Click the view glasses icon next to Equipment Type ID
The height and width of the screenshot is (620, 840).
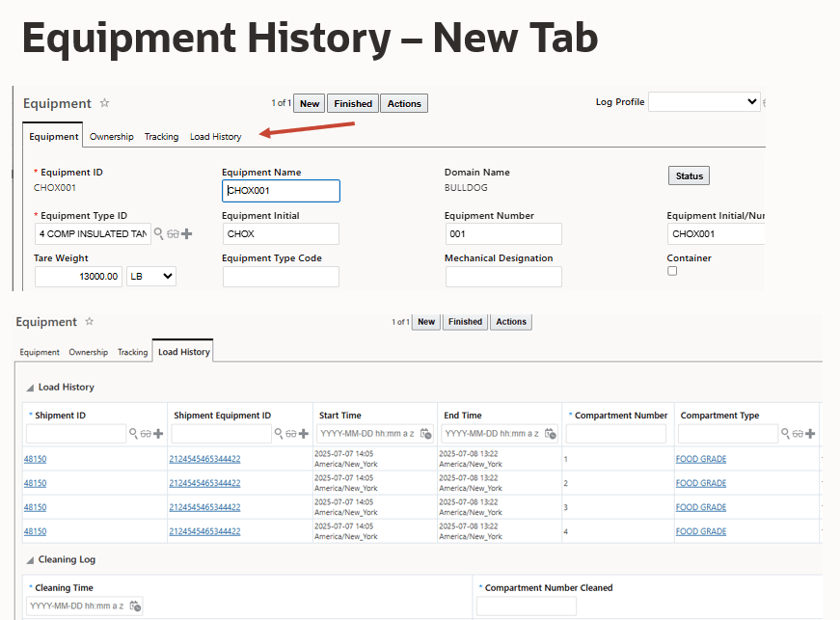point(173,234)
